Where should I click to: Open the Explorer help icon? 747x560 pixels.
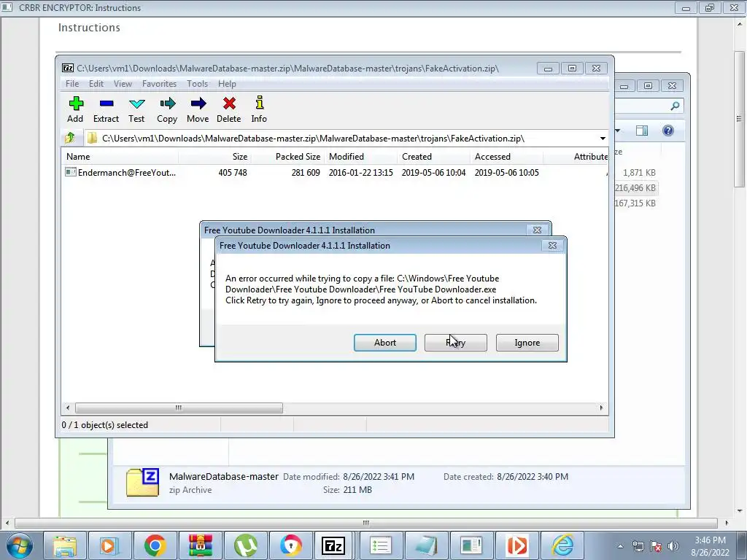668,131
